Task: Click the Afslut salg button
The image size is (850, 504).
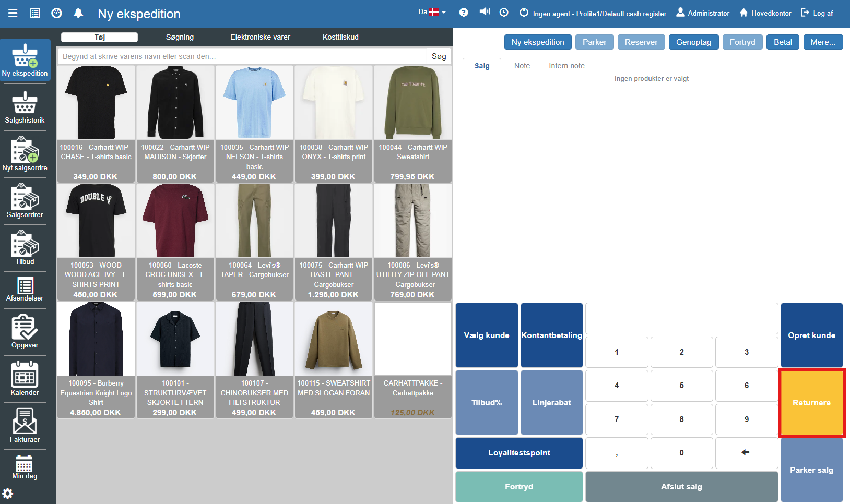Action: [x=681, y=487]
